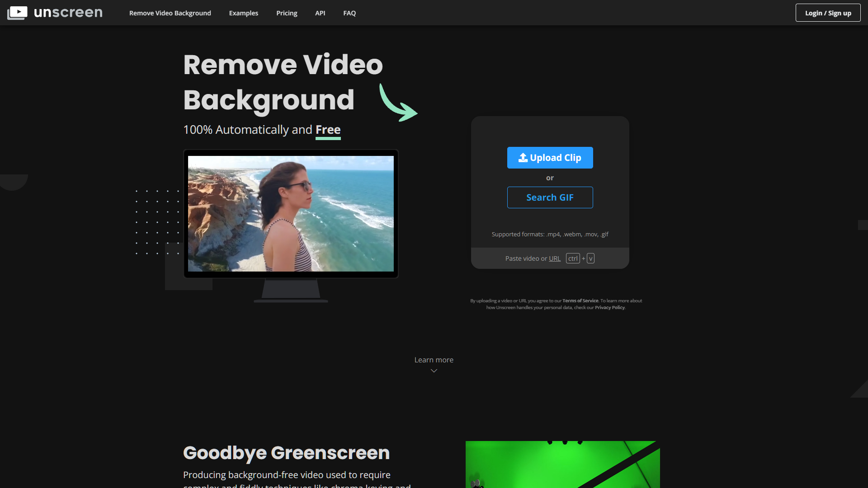Click the Learn more link
Screen dimensions: 868x488
(x=434, y=360)
